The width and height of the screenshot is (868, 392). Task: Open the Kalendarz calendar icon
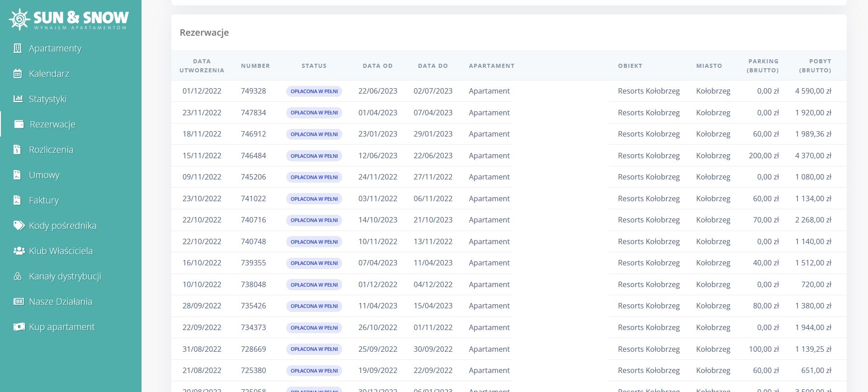click(x=18, y=74)
